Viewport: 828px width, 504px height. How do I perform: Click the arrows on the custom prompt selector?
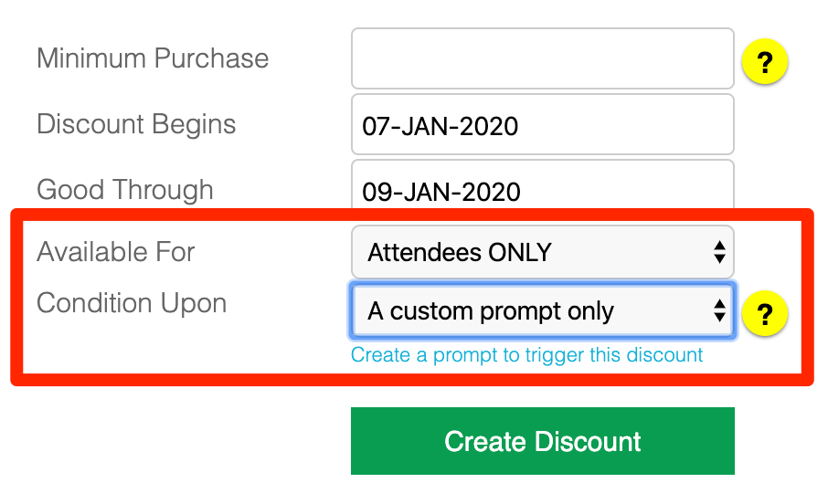[719, 310]
